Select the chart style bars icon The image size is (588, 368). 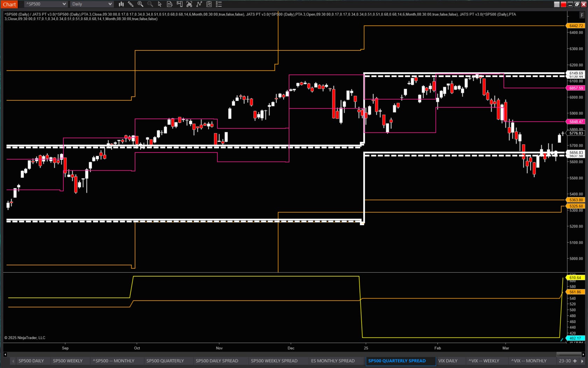(121, 4)
